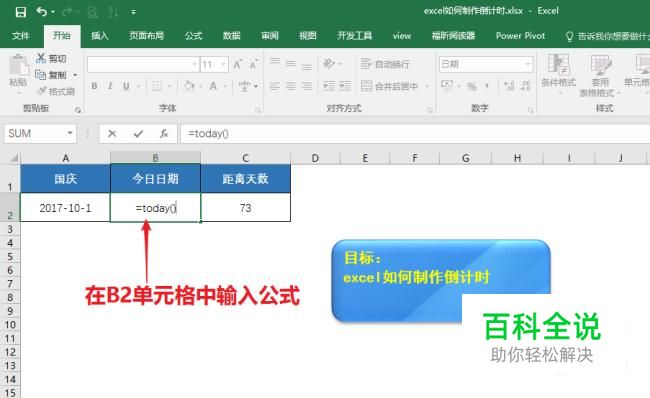Open the 字体 group dialog launcher

pos(258,110)
